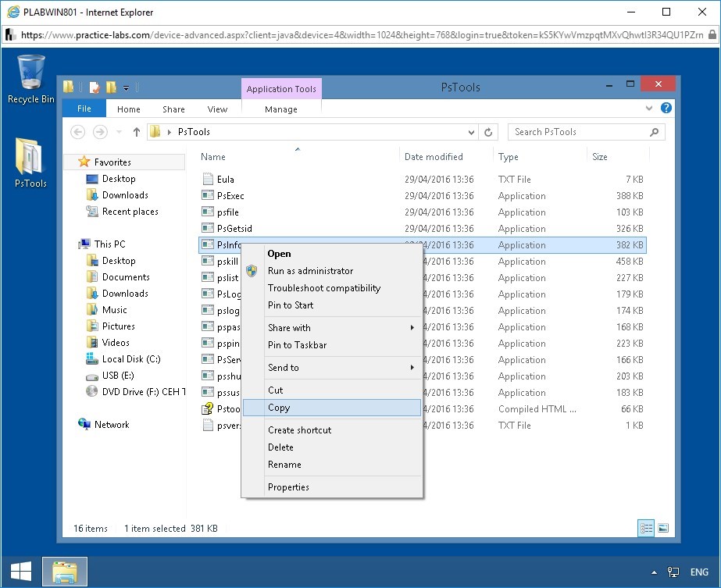Expand the ribbon with chevron arrow
The image size is (721, 588).
(x=650, y=109)
